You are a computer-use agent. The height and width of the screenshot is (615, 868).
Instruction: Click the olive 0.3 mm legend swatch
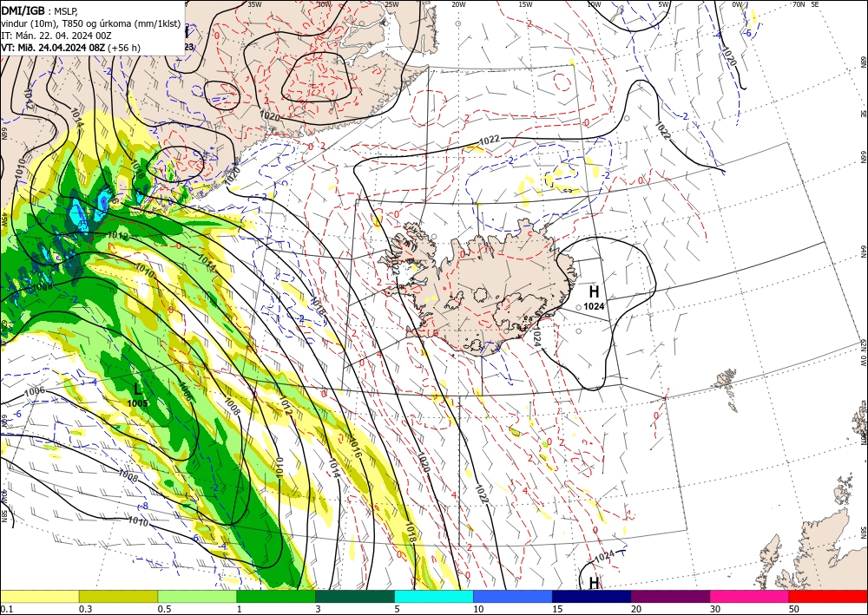pos(118,596)
